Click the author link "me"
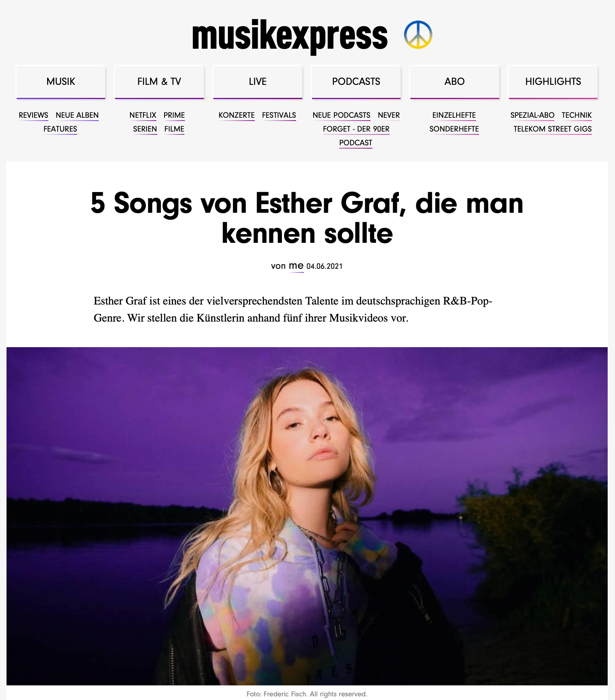615x700 pixels. tap(296, 266)
